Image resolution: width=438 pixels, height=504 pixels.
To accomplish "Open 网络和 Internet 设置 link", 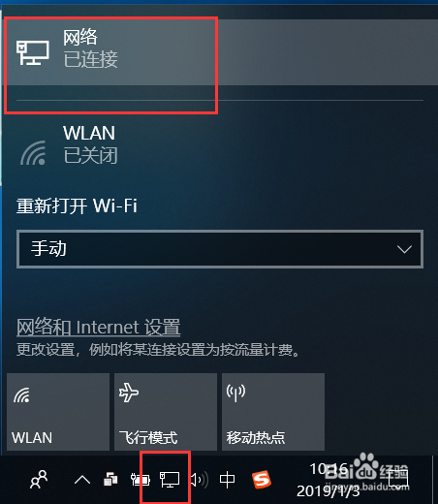I will pos(98,327).
